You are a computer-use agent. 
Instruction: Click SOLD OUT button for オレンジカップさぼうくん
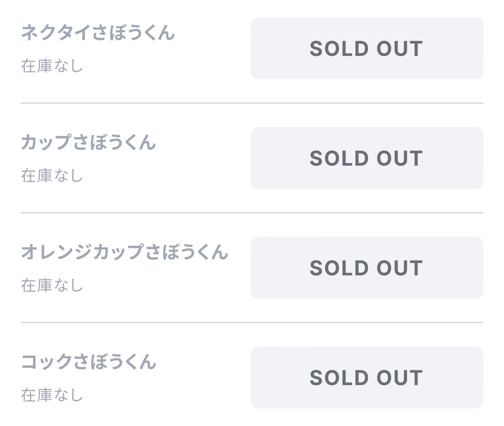click(367, 268)
